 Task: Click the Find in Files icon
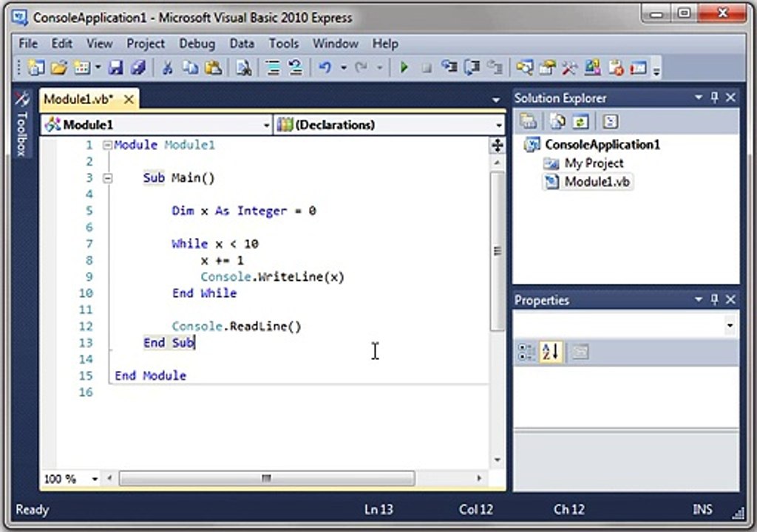click(x=243, y=67)
